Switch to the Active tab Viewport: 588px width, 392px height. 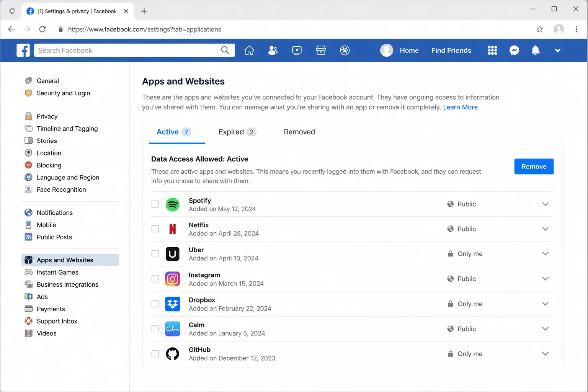point(177,132)
